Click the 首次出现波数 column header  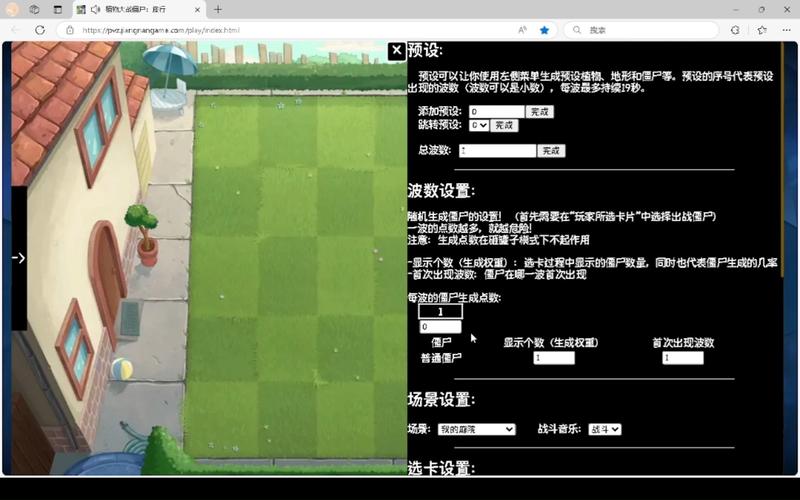pos(683,342)
